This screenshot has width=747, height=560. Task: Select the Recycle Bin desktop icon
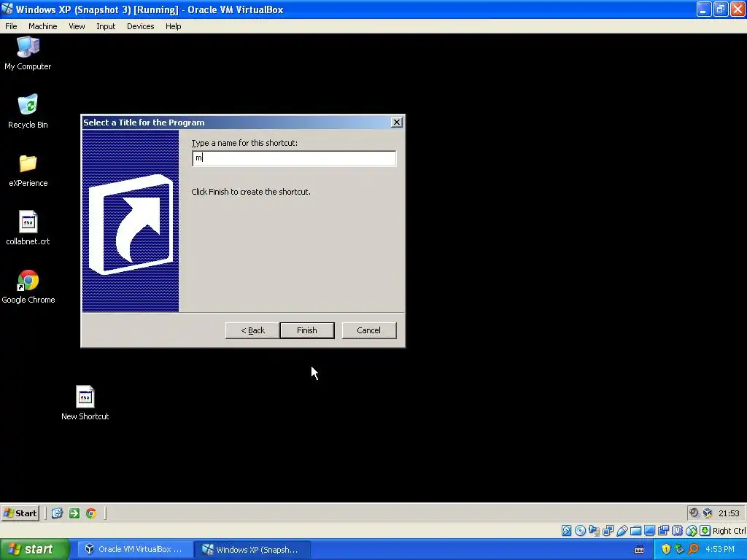[x=28, y=112]
